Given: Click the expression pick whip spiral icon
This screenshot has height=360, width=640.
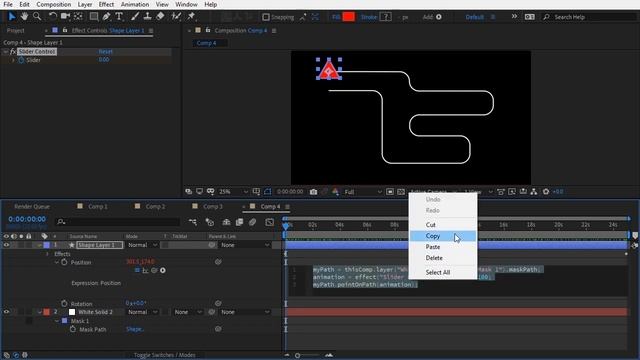Looking at the screenshot, I should (154, 270).
